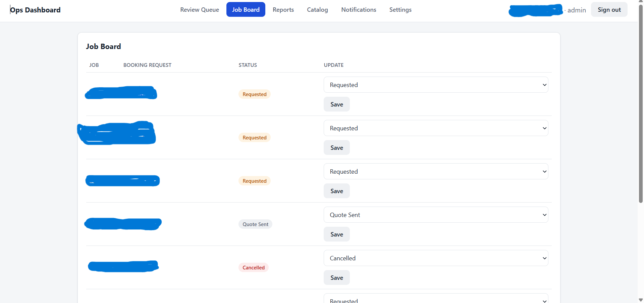Open the partially visible bottom row's Requested dropdown
Viewport: 644px width, 303px height.
(x=436, y=299)
